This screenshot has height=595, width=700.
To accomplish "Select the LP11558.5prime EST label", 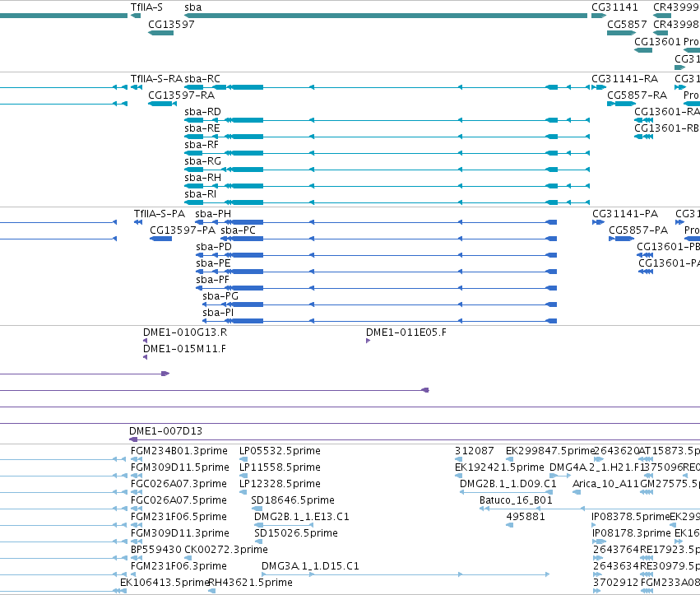I will (280, 467).
